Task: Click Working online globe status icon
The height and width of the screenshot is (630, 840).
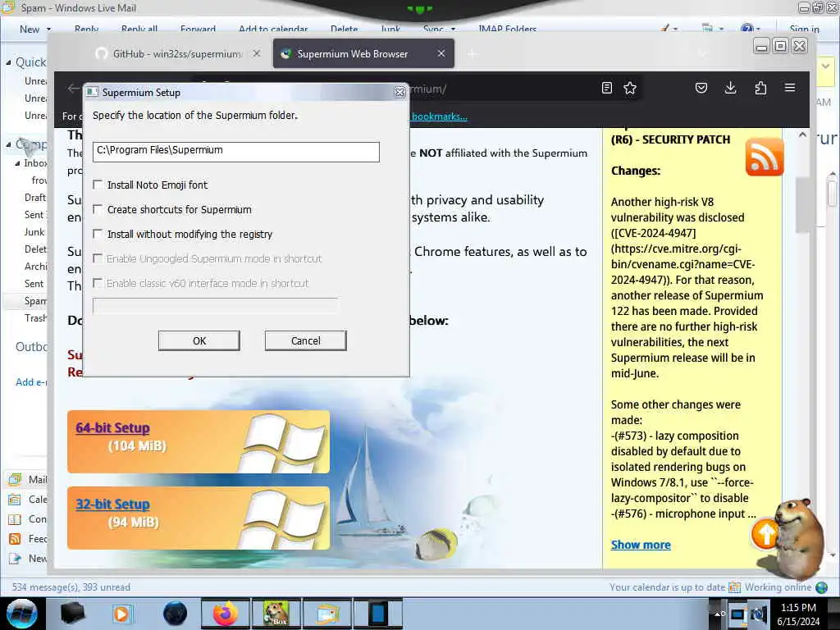Action: 821,587
